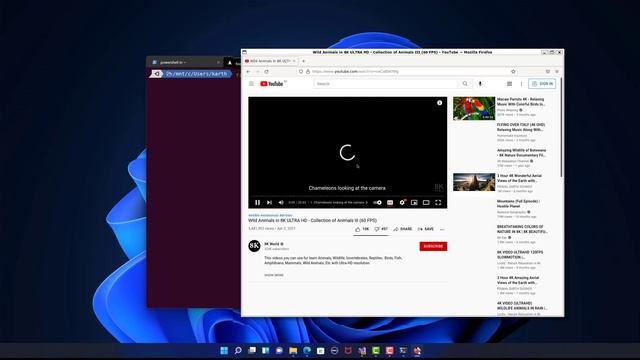Image resolution: width=640 pixels, height=360 pixels.
Task: Click the video progress bar
Action: (x=347, y=196)
